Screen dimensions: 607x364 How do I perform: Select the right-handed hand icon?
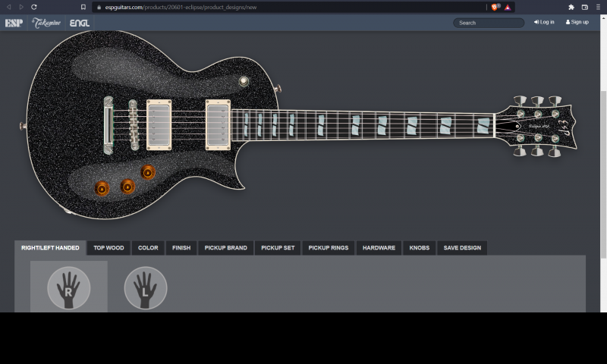(69, 288)
